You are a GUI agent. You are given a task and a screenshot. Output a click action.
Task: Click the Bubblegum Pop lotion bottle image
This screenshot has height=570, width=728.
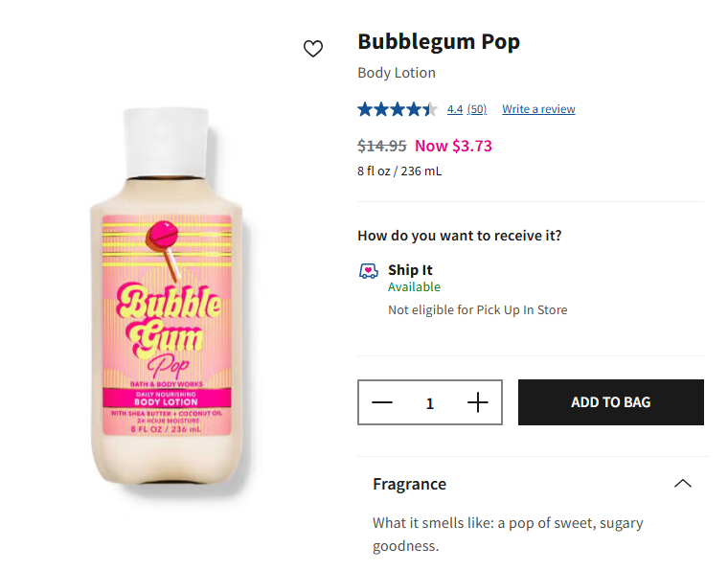pyautogui.click(x=167, y=302)
